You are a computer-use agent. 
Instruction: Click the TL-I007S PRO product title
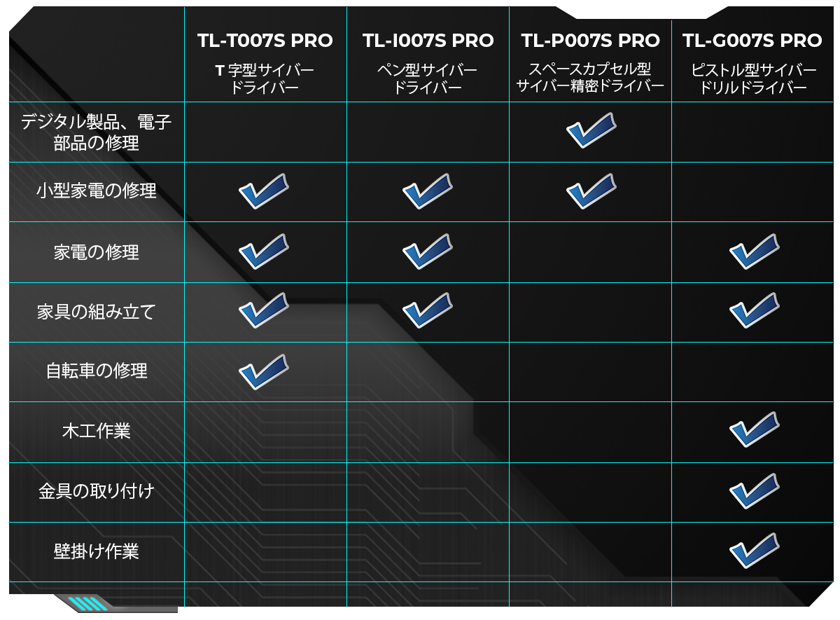428,41
